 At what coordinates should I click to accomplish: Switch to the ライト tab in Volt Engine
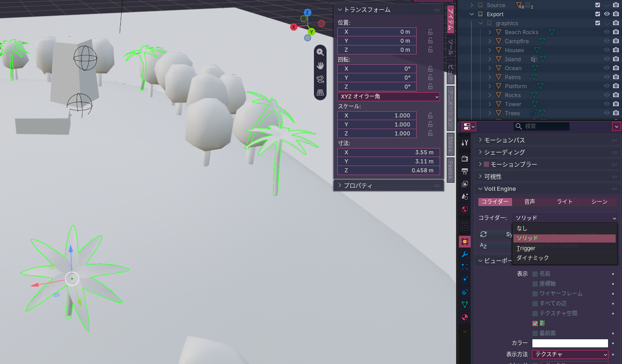tap(564, 202)
